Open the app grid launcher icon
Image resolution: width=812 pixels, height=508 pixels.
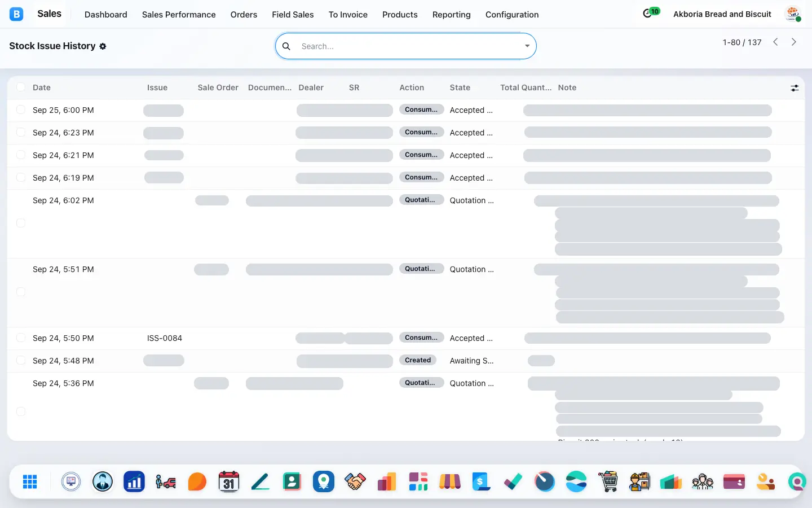pos(30,481)
